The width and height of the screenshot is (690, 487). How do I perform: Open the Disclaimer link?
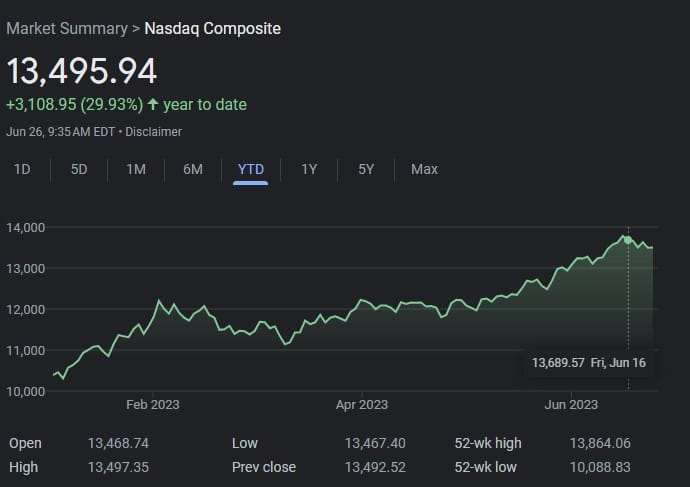154,132
